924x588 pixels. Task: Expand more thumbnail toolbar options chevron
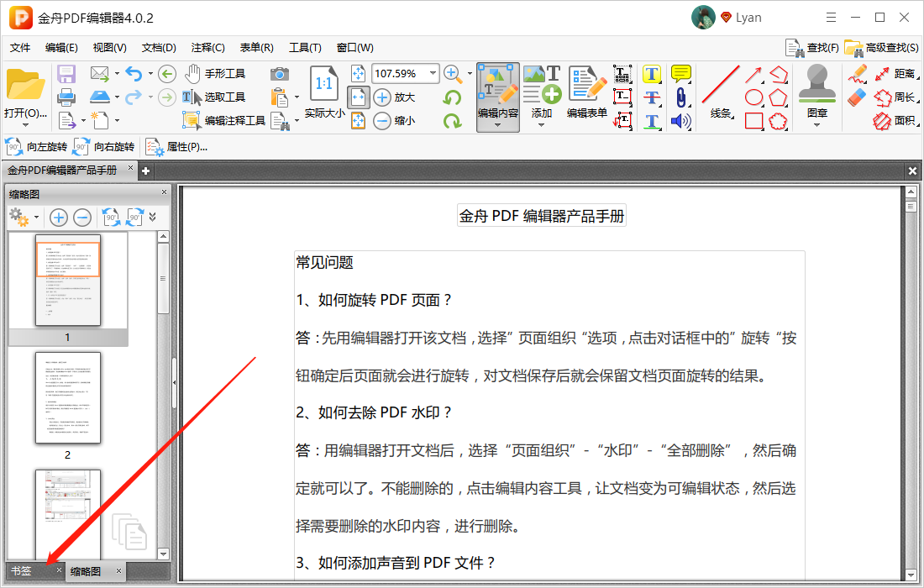coord(153,218)
